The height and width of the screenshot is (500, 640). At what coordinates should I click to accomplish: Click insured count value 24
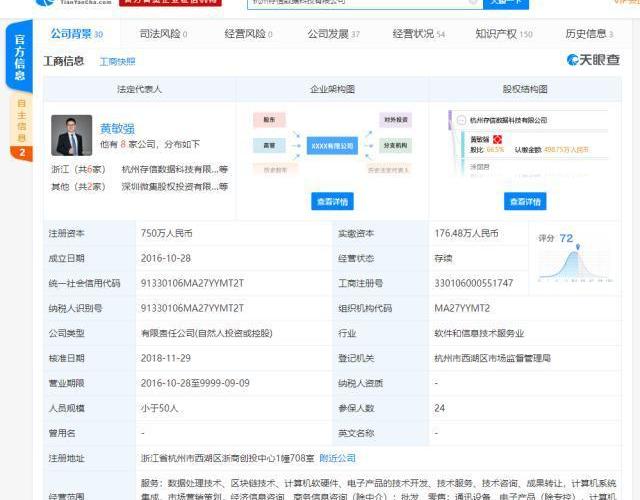click(x=440, y=408)
